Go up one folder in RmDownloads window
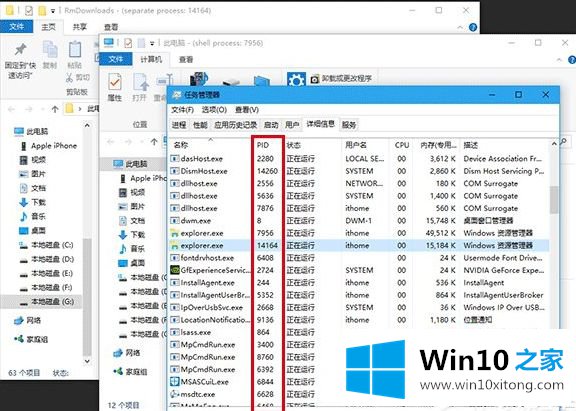Image resolution: width=576 pixels, height=411 pixels. coord(55,109)
